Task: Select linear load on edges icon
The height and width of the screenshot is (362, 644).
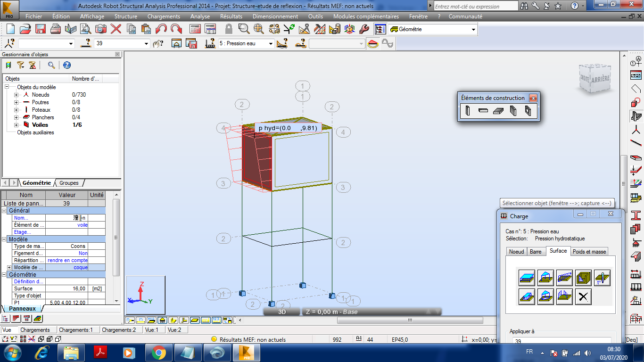Action: pos(564,296)
